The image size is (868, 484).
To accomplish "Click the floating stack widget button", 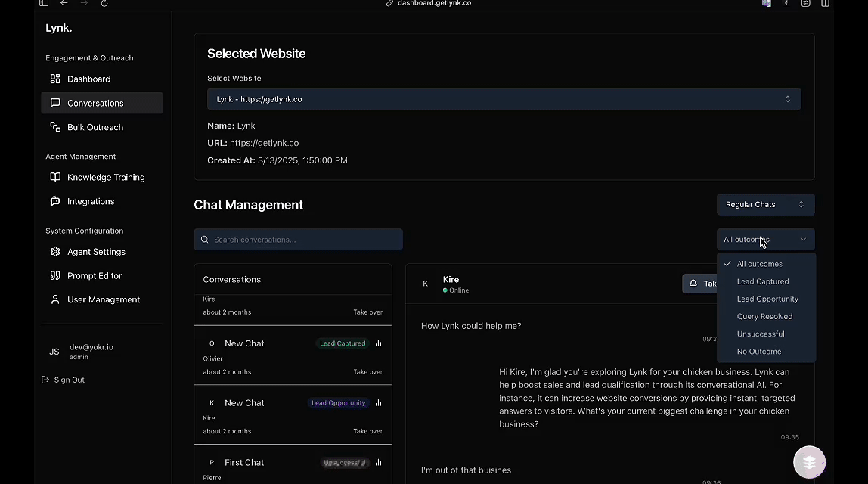I will 809,462.
